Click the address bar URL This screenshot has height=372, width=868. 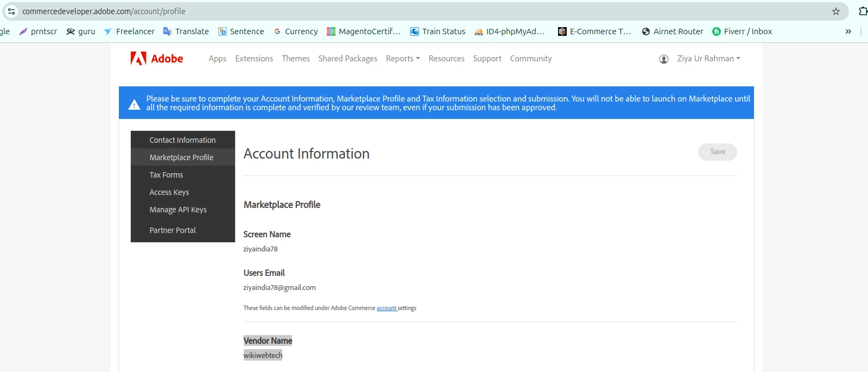point(104,11)
